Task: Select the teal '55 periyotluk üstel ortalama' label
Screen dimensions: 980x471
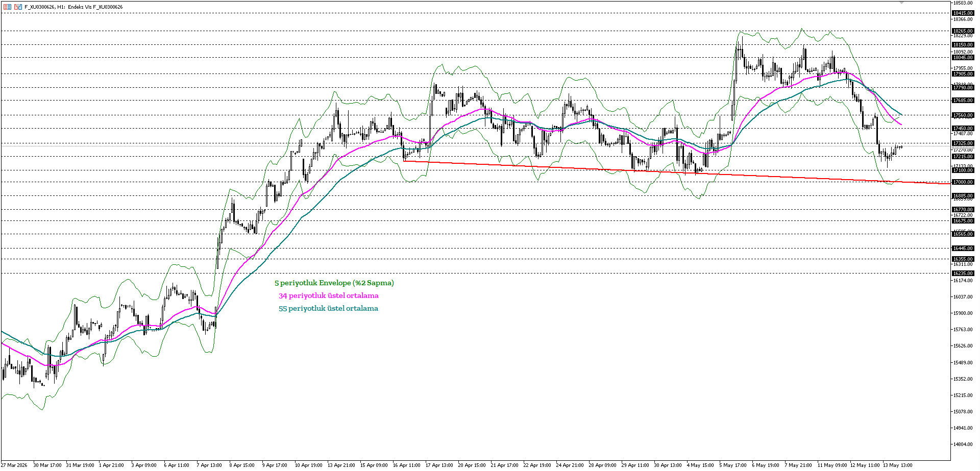Action: tap(328, 308)
